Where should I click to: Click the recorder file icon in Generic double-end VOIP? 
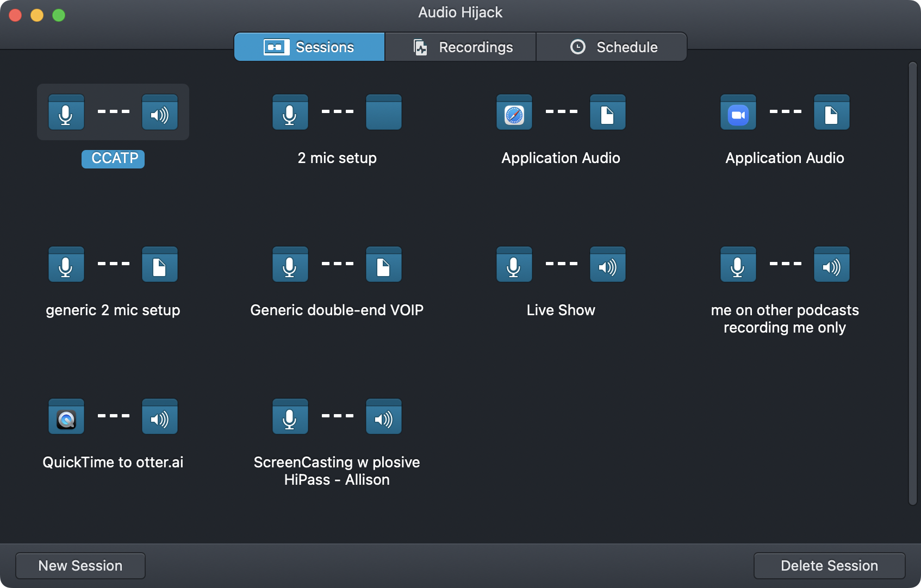[384, 265]
